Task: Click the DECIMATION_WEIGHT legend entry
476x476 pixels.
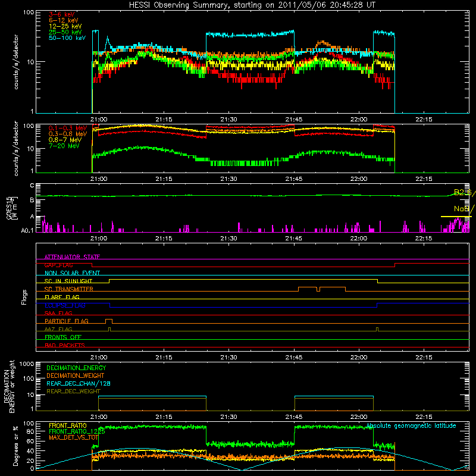Action: click(x=76, y=375)
